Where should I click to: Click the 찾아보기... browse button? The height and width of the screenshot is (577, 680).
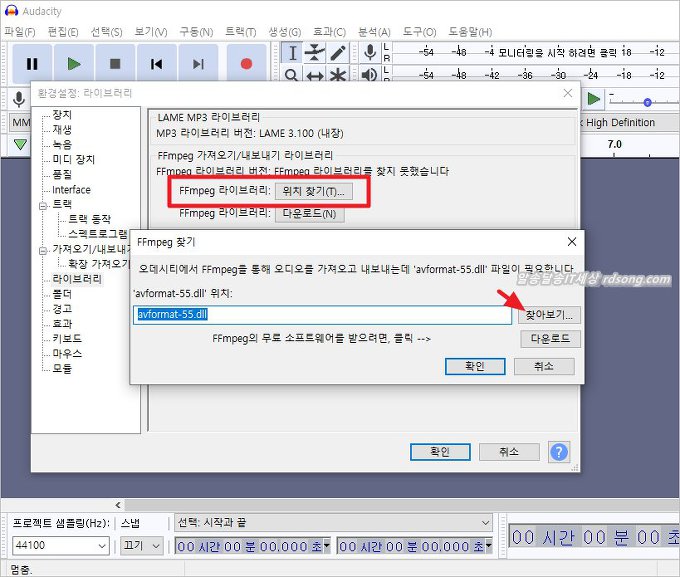550,314
